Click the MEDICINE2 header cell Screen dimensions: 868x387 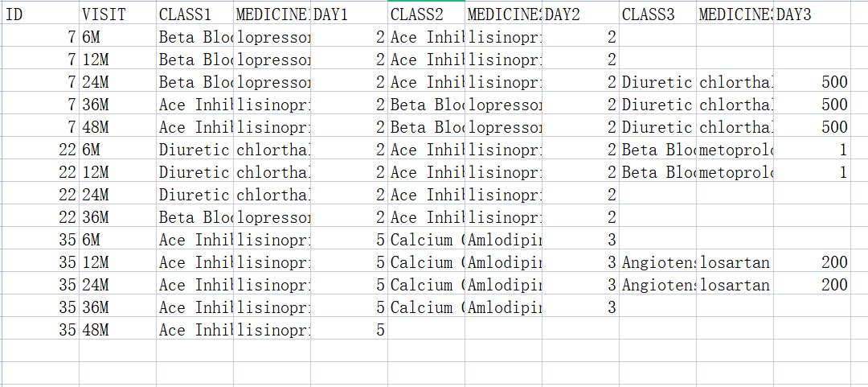coord(503,14)
